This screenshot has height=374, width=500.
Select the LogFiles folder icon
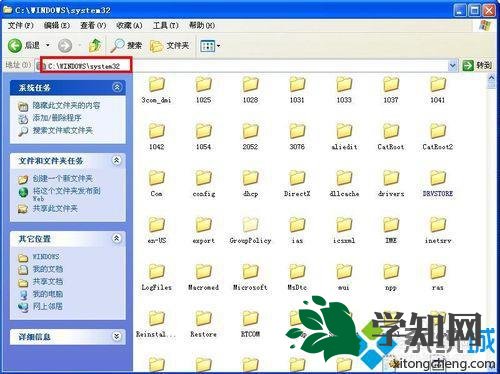157,272
